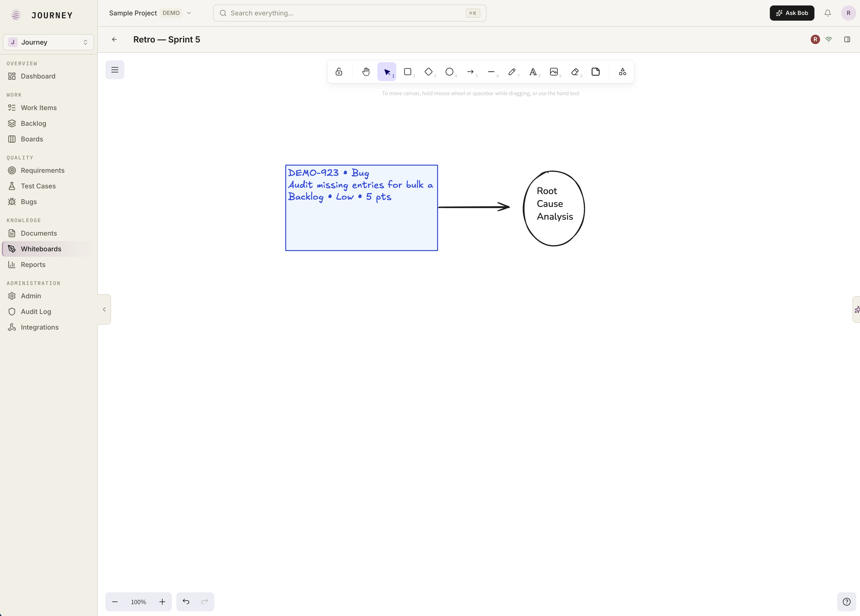Open the Journey workspace switcher
Viewport: 860px width, 616px height.
pyautogui.click(x=48, y=42)
